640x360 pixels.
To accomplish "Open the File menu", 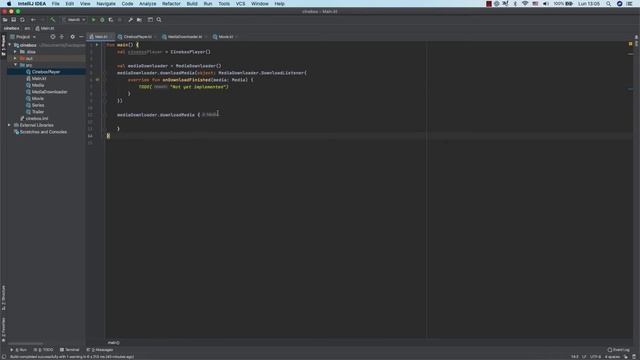I will point(56,4).
